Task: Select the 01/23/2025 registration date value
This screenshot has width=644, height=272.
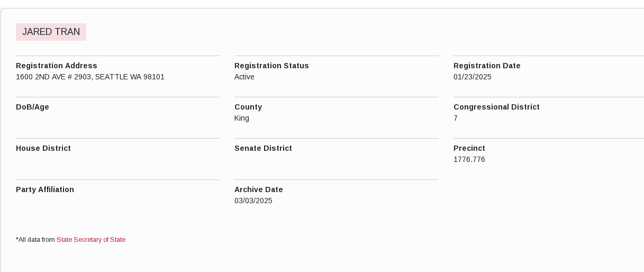Action: [473, 77]
